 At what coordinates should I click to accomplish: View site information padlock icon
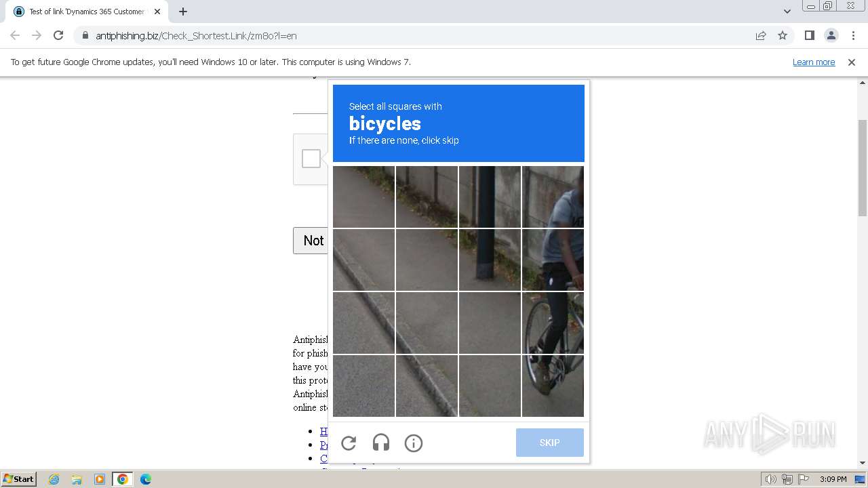85,35
